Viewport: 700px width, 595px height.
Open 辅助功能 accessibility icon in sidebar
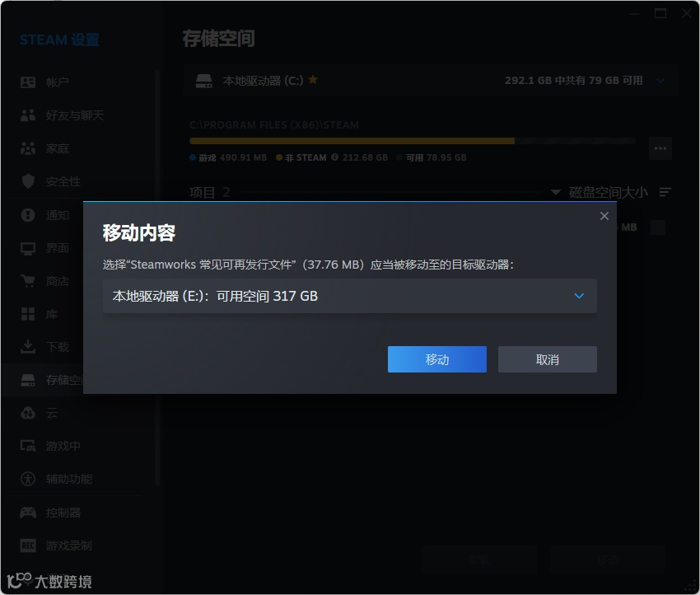(x=28, y=479)
